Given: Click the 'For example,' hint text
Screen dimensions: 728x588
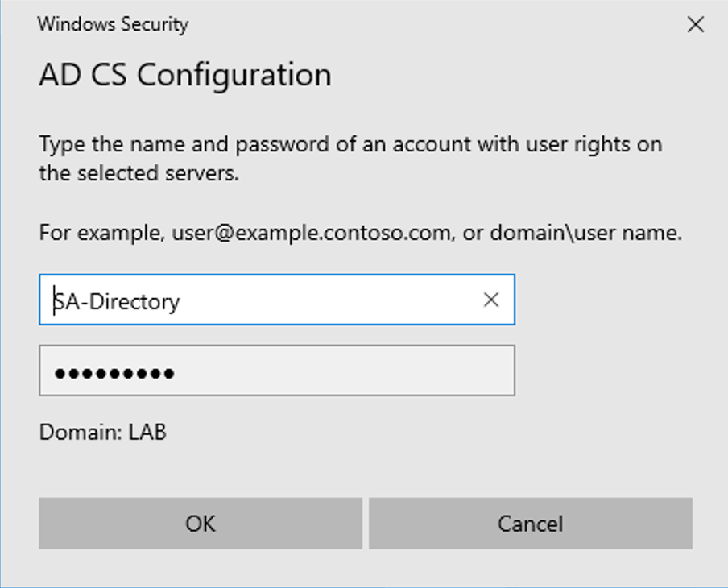Looking at the screenshot, I should click(102, 234).
